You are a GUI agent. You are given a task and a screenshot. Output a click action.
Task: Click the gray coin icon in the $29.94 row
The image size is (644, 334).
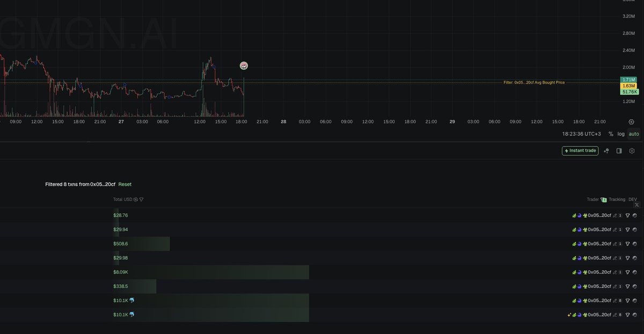(635, 229)
